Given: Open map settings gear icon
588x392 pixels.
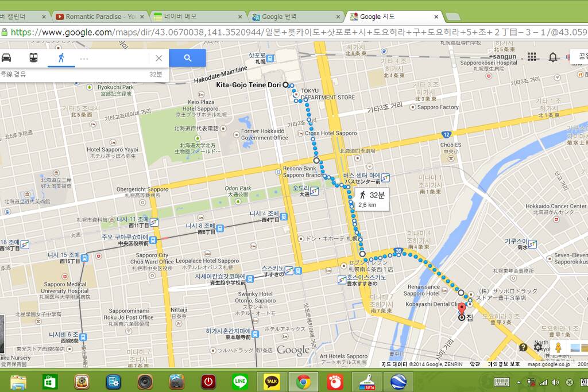Looking at the screenshot, I should [537, 347].
